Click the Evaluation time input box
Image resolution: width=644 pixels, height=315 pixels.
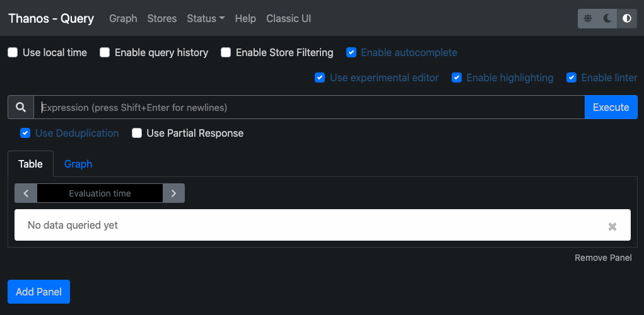point(100,193)
